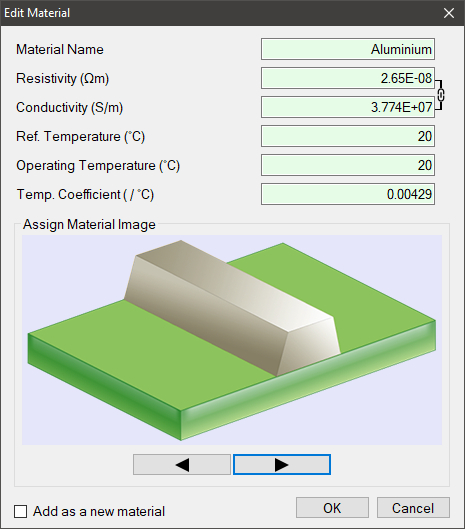Click the Edit Material title bar
465x529 pixels.
(x=219, y=13)
